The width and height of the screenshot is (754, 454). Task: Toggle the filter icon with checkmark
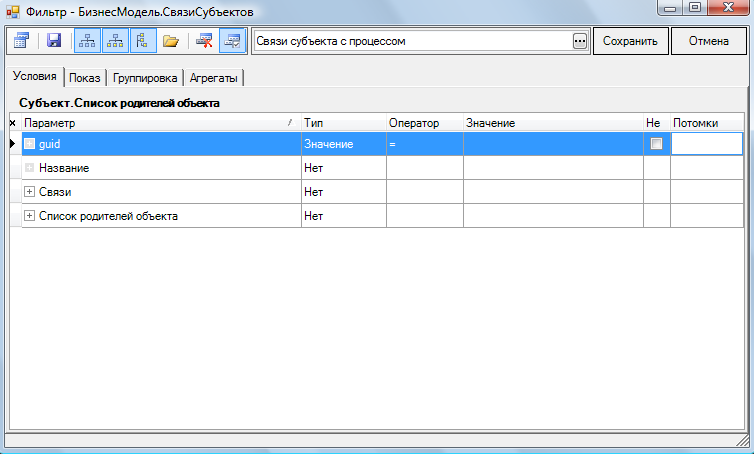point(232,41)
